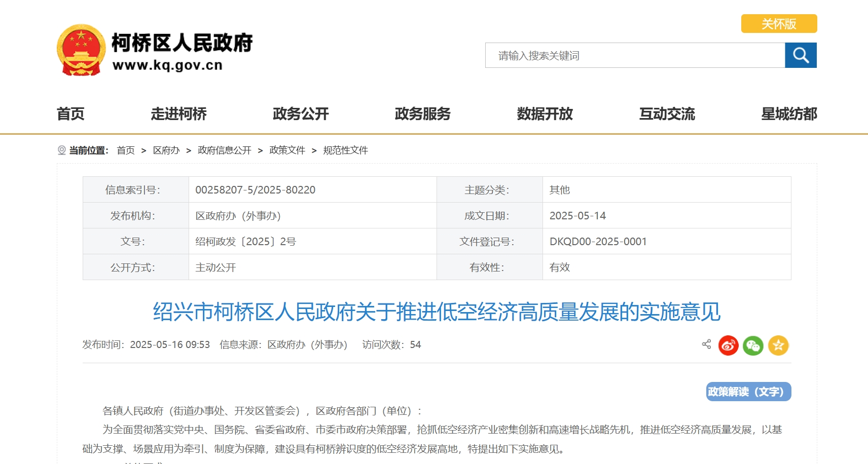Screen dimensions: 868x464
Task: Open 政策解读（文字）button
Action: pos(748,392)
